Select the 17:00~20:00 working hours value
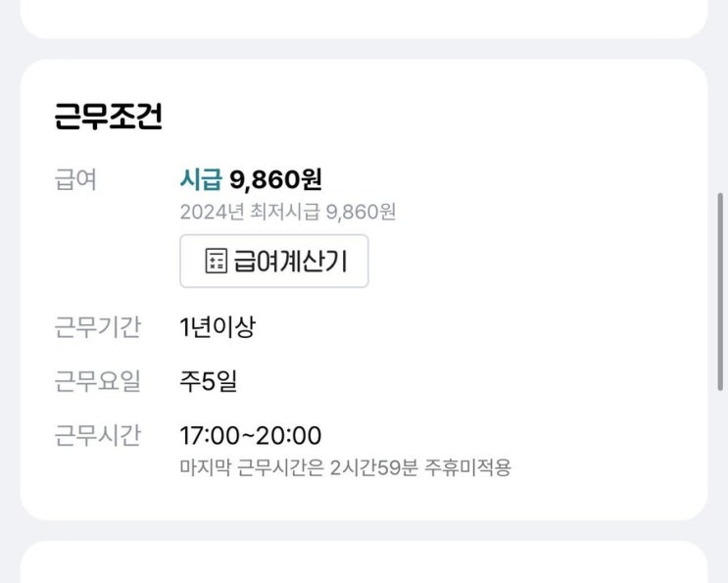Viewport: 728px width, 583px height. point(251,436)
